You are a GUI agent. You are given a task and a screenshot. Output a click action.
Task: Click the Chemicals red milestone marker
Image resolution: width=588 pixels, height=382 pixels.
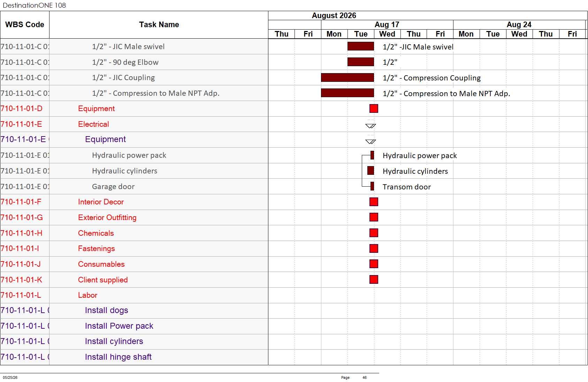pyautogui.click(x=374, y=233)
